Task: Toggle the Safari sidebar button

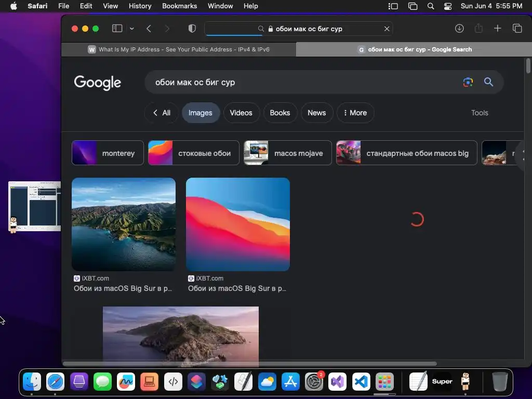Action: point(117,29)
